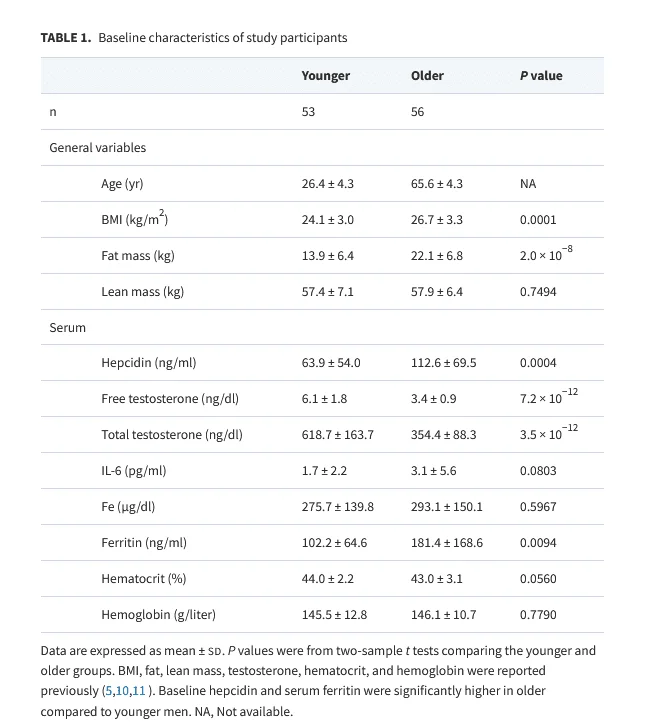Click the Free testosterone row label

[169, 399]
